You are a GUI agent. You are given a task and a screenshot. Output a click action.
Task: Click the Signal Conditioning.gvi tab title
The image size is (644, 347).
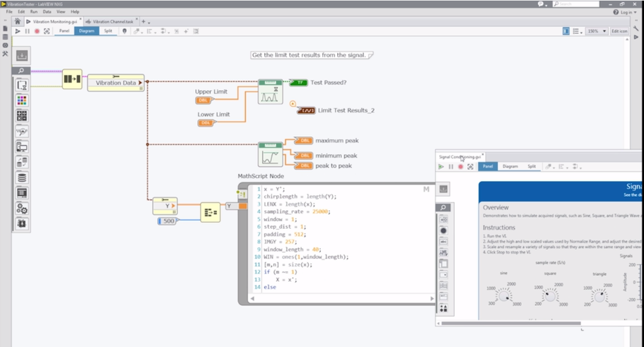(x=459, y=157)
